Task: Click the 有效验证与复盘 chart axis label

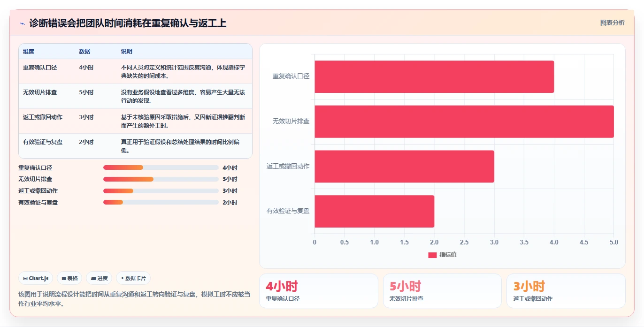Action: pyautogui.click(x=288, y=211)
